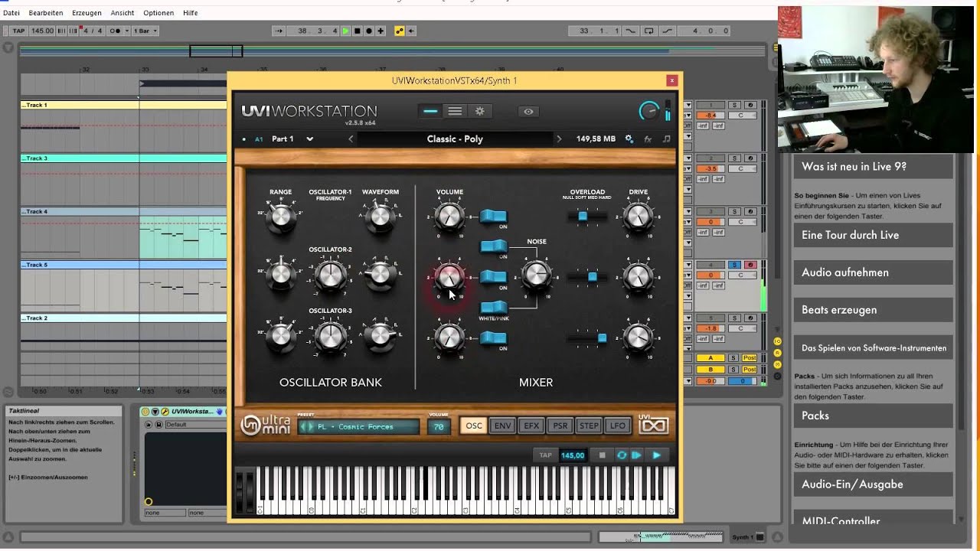Image resolution: width=980 pixels, height=551 pixels.
Task: Click the preset Volume value 70
Action: point(439,427)
